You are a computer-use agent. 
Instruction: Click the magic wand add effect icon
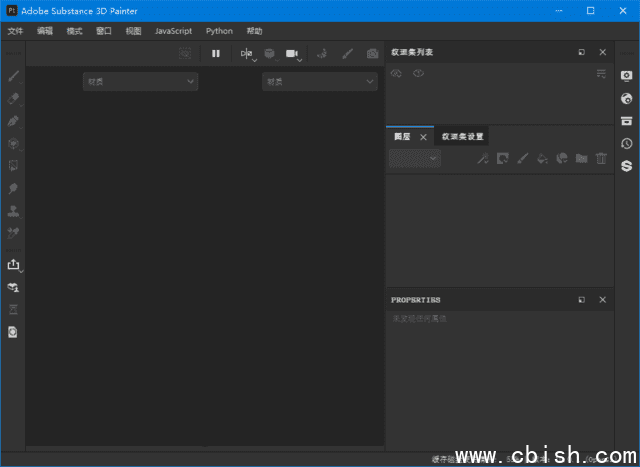(483, 158)
